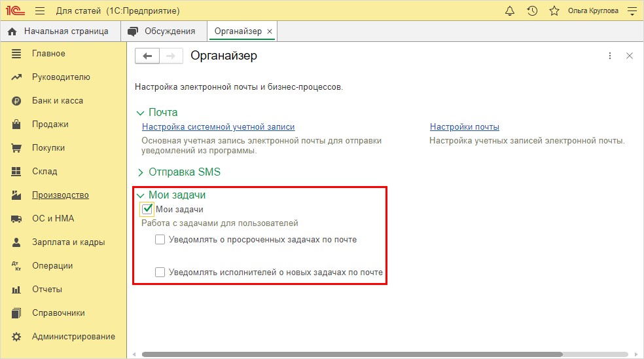This screenshot has height=359, width=644.
Task: Click the chat bubble icon on Обсуждения tab
Action: (x=133, y=31)
